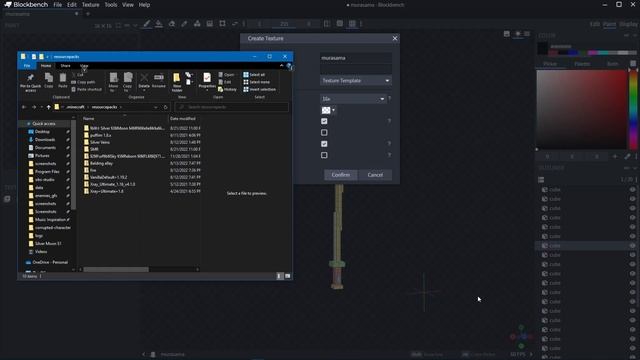Switch to Palette tab in color panel
Viewport: 640px width, 360px height.
(x=582, y=64)
